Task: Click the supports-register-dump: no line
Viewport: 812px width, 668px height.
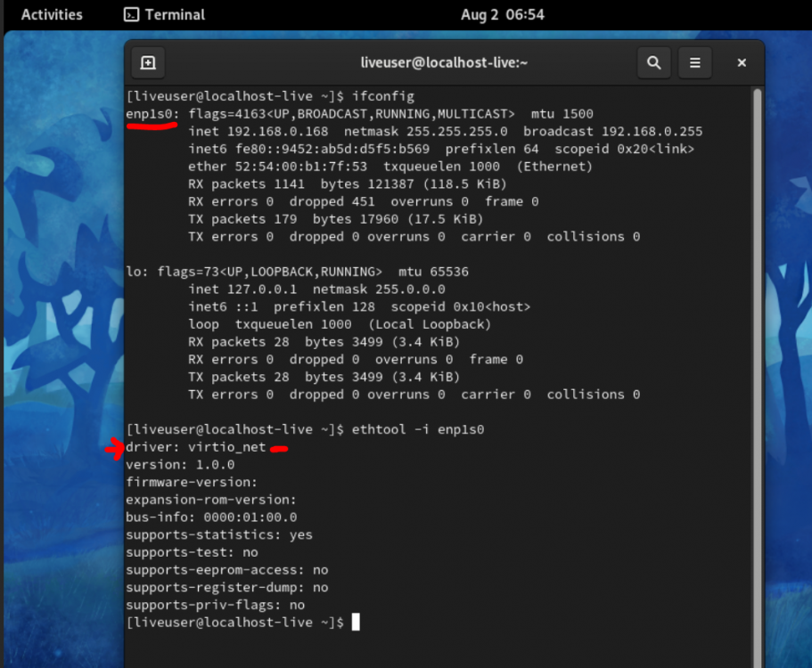Action: coord(226,588)
